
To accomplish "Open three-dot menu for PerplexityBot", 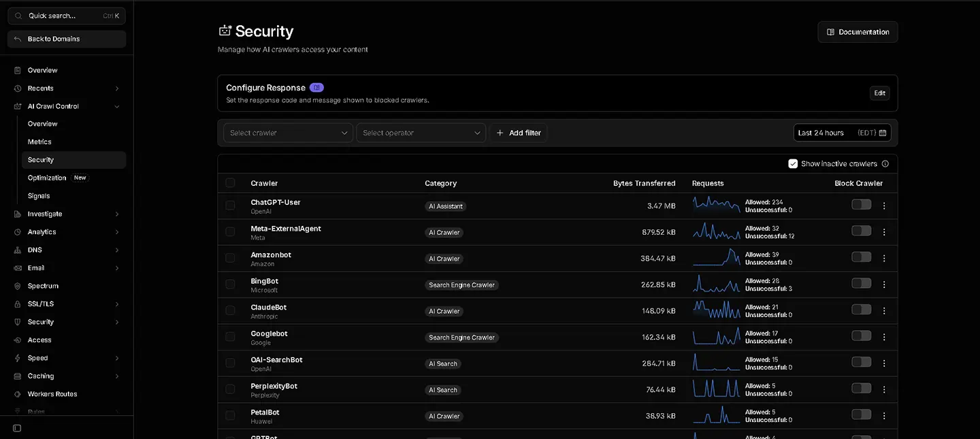I will (x=884, y=389).
